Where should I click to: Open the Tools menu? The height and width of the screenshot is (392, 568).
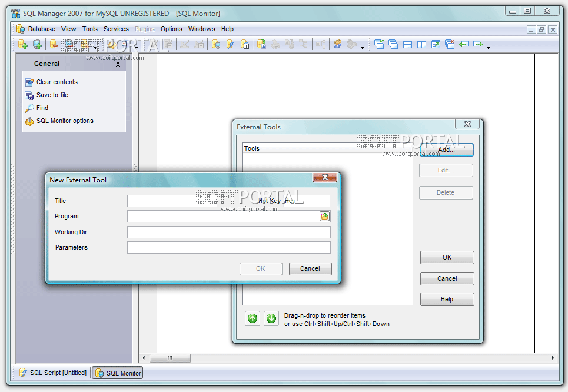pos(90,29)
